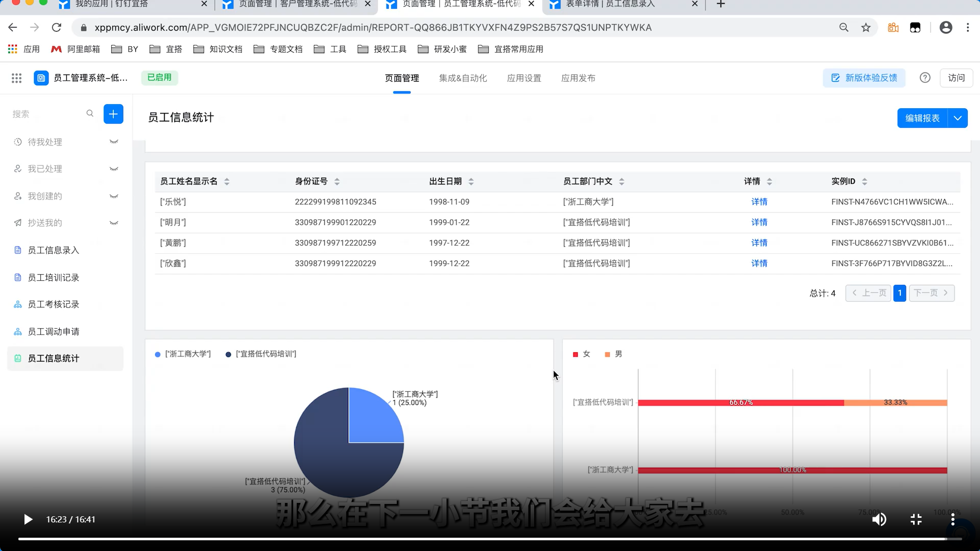This screenshot has height=551, width=980.
Task: Toggle the 女 legend item in bar chart
Action: coord(582,354)
